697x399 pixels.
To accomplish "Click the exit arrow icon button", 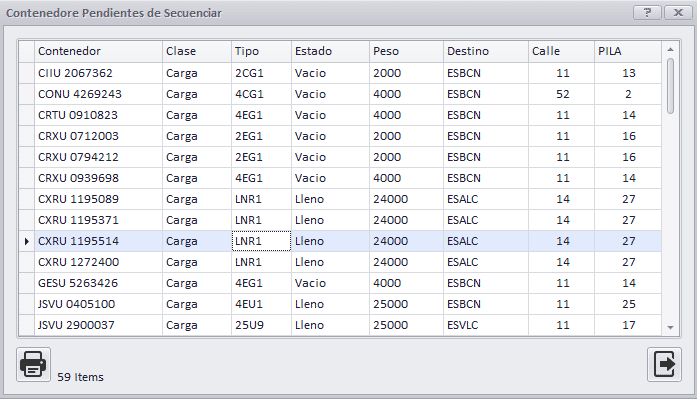I will click(x=664, y=364).
